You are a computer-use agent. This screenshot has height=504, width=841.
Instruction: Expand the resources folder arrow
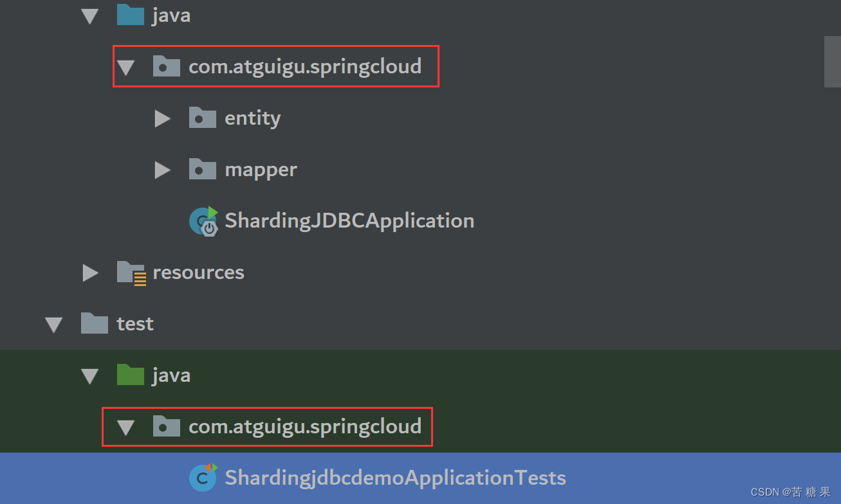tap(90, 273)
